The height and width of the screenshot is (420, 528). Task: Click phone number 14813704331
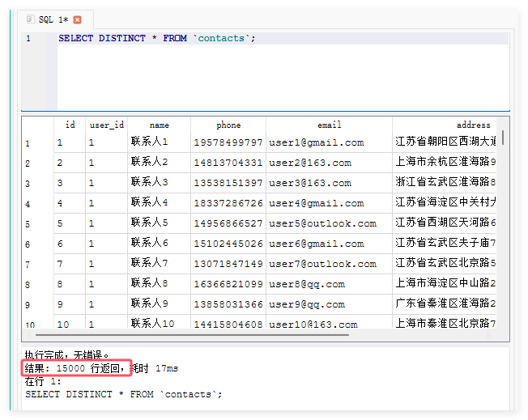[228, 163]
